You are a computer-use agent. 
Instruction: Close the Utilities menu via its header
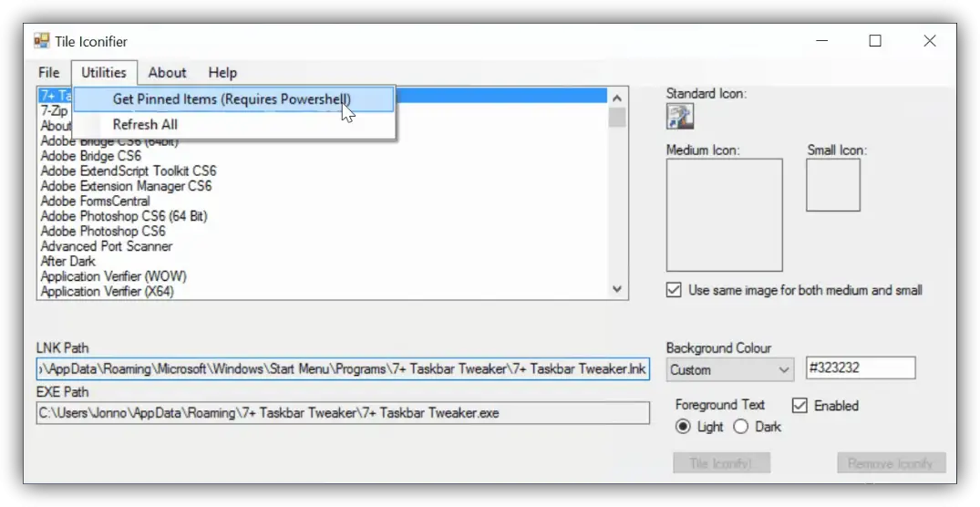point(104,73)
